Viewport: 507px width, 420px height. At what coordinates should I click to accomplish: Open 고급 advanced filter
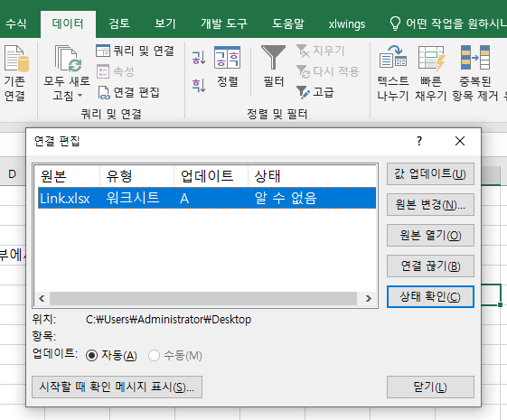[315, 92]
